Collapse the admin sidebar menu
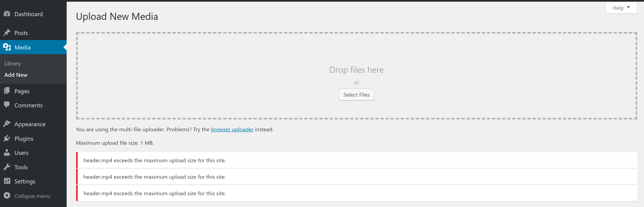644x207 pixels. (x=32, y=196)
